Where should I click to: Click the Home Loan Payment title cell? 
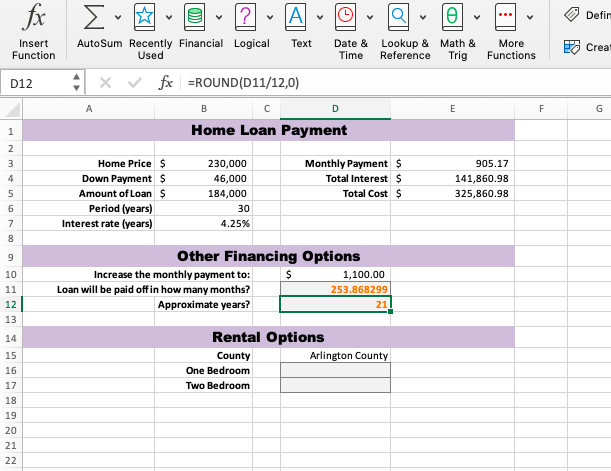pyautogui.click(x=268, y=131)
